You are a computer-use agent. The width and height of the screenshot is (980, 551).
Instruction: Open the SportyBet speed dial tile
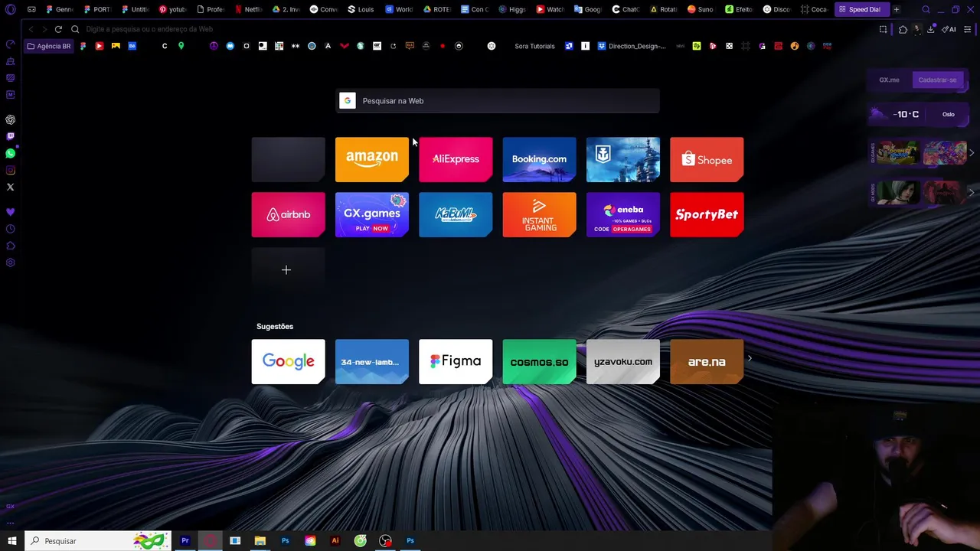click(707, 214)
